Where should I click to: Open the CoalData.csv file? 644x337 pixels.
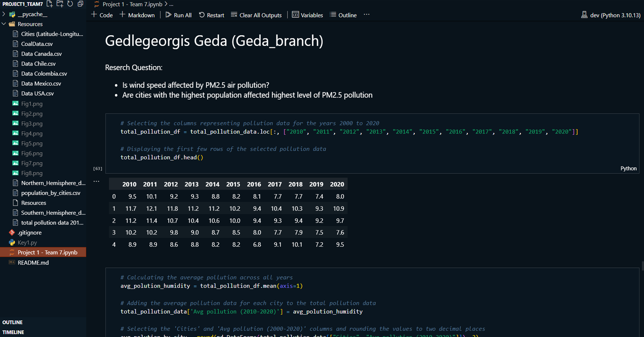tap(37, 44)
